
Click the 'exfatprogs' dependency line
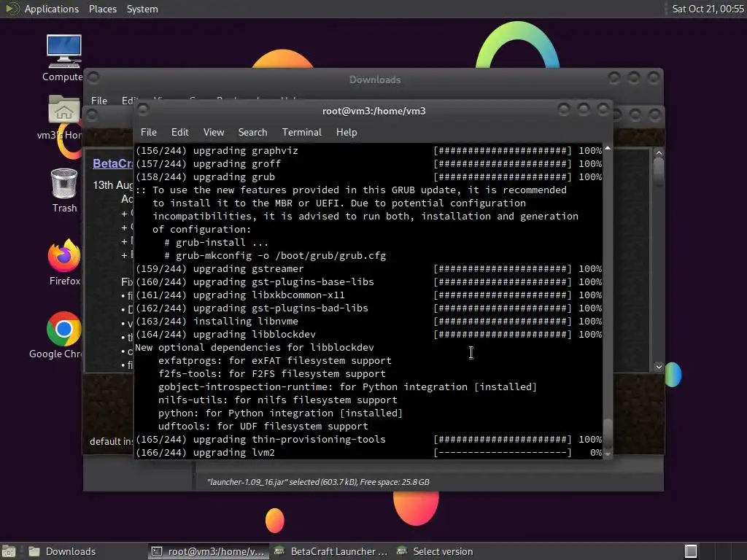[275, 360]
